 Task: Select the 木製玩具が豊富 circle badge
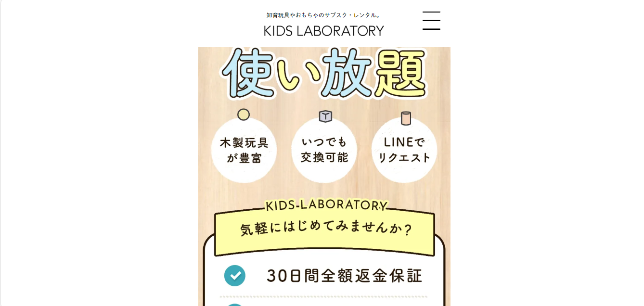coord(244,150)
